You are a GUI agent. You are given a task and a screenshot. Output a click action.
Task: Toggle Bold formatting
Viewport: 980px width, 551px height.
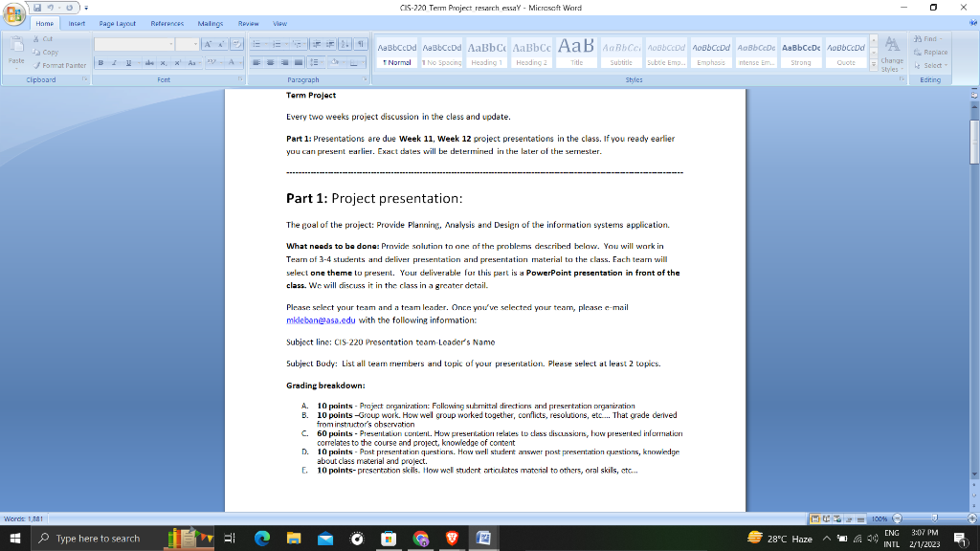click(x=100, y=62)
